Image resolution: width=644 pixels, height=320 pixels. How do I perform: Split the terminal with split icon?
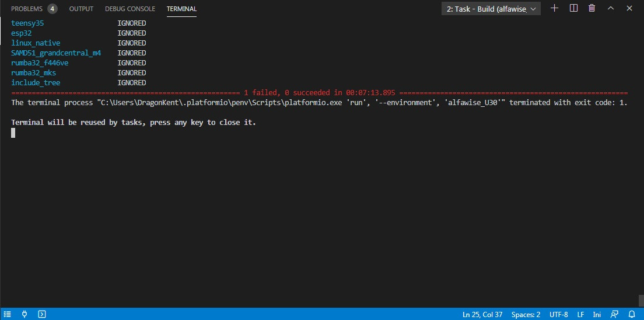[574, 8]
